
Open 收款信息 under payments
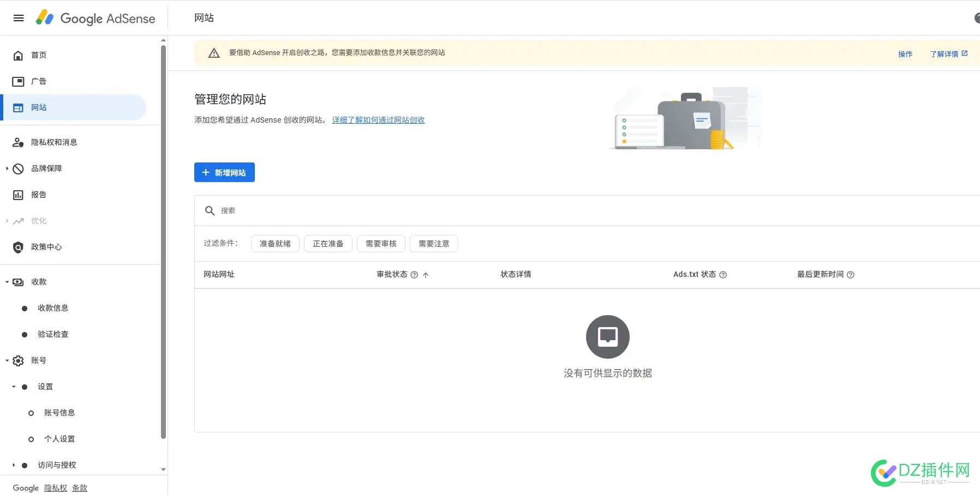point(53,308)
